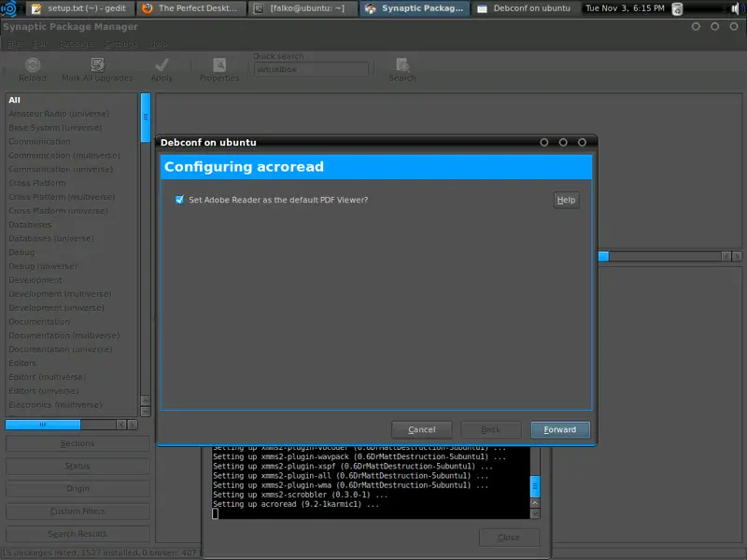Click the terminal output scroll up arrow
Image resolution: width=747 pixels, height=560 pixels.
tap(535, 503)
